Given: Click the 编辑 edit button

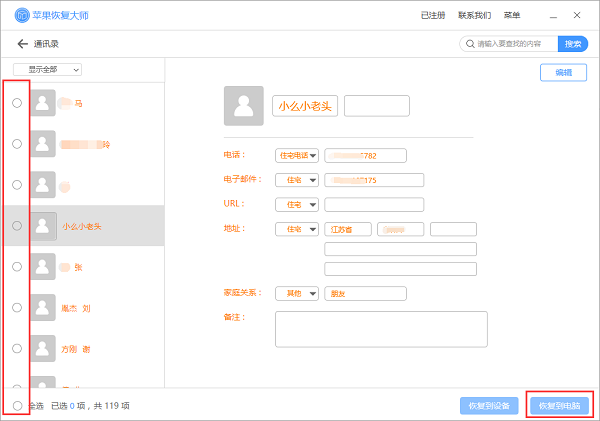Looking at the screenshot, I should [x=563, y=73].
